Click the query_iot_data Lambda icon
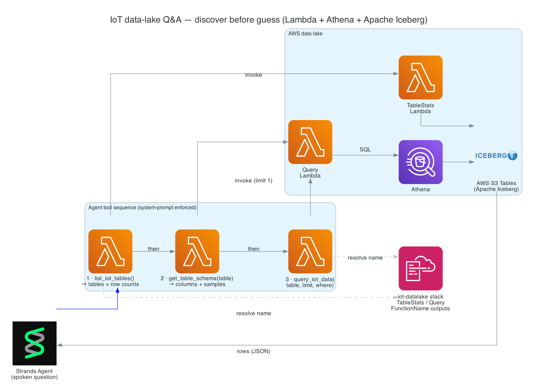 point(310,251)
